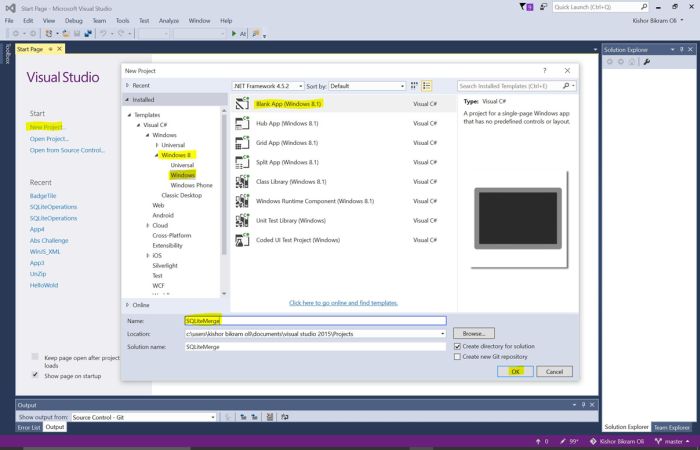This screenshot has width=700, height=450.
Task: Click the Blank App template icon
Action: [242, 104]
